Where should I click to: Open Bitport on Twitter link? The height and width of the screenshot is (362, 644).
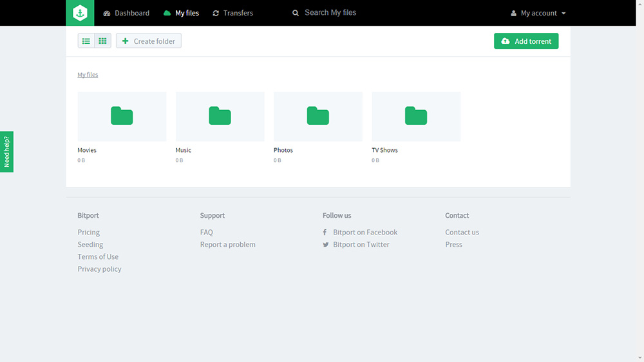click(x=361, y=245)
